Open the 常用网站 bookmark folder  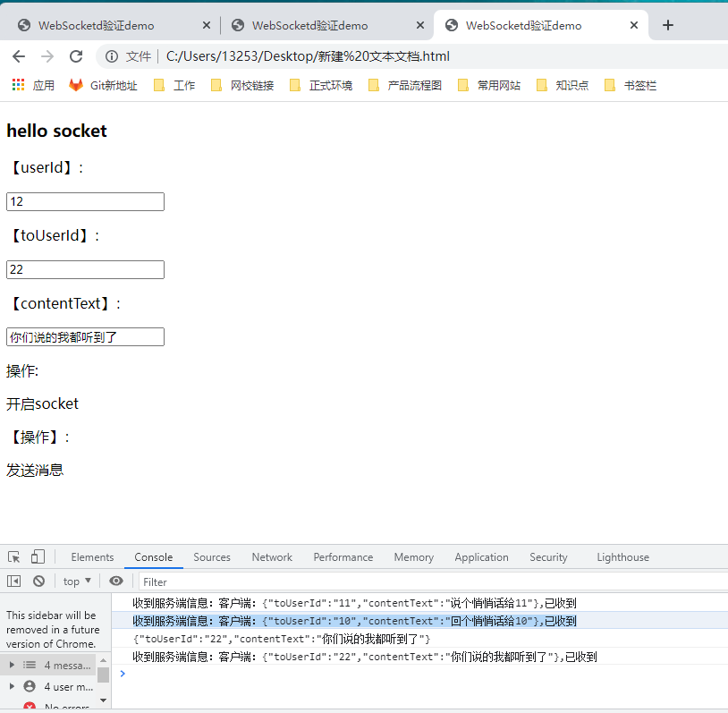(x=489, y=86)
